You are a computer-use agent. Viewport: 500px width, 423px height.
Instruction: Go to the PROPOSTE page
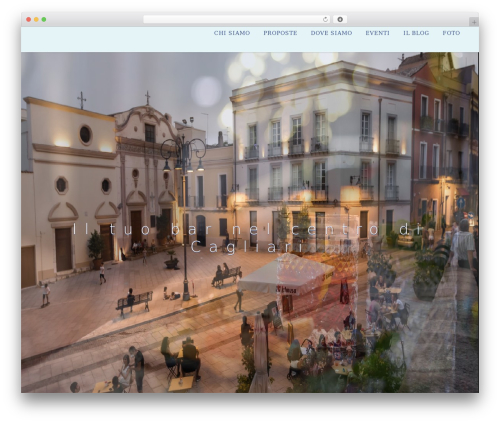pyautogui.click(x=280, y=33)
